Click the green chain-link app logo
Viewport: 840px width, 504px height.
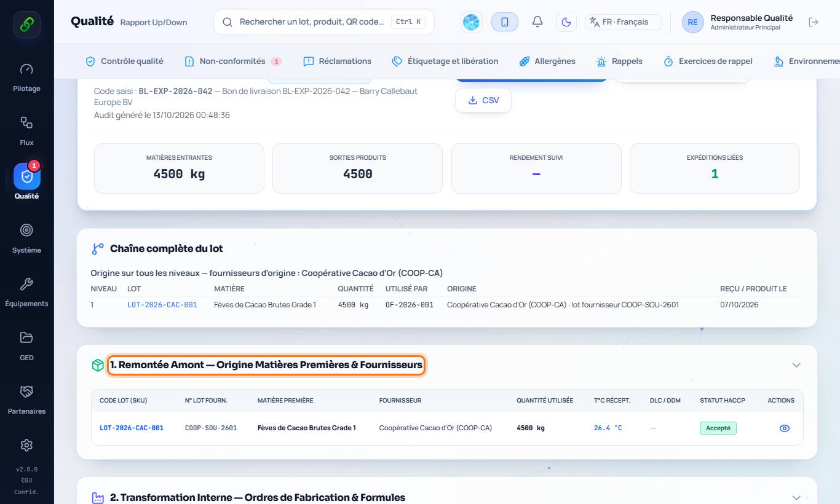[x=27, y=25]
